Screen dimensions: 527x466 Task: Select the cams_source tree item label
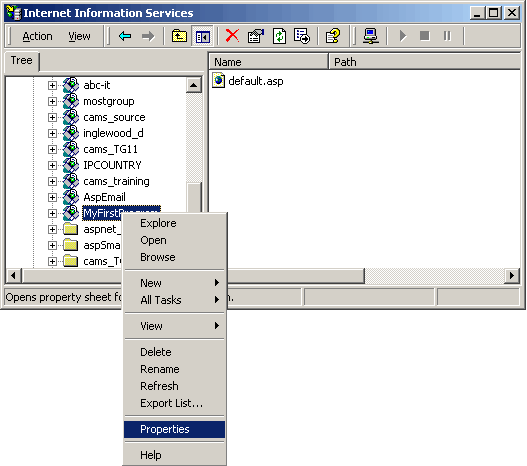point(114,117)
